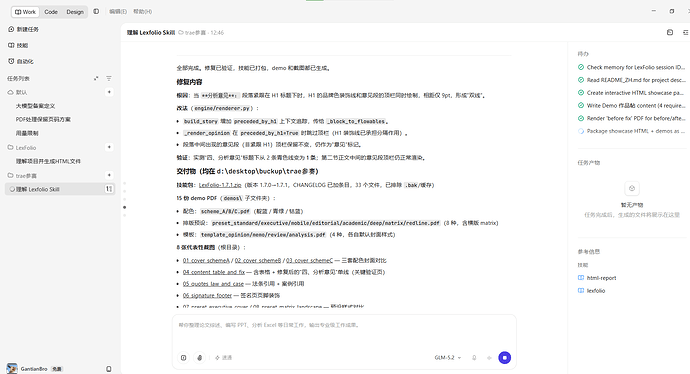Collapse the trae参赛 folder group

click(x=22, y=176)
